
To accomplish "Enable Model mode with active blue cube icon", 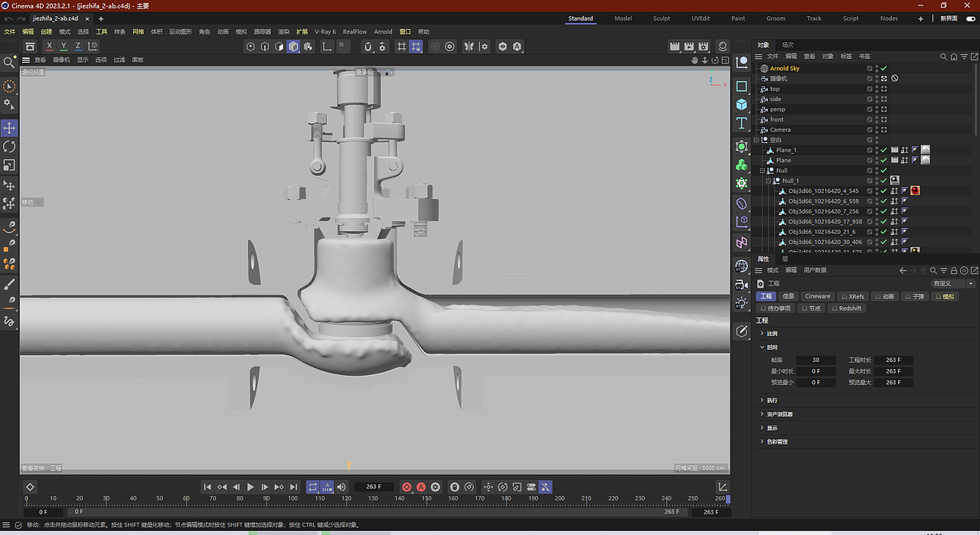I will click(x=293, y=47).
